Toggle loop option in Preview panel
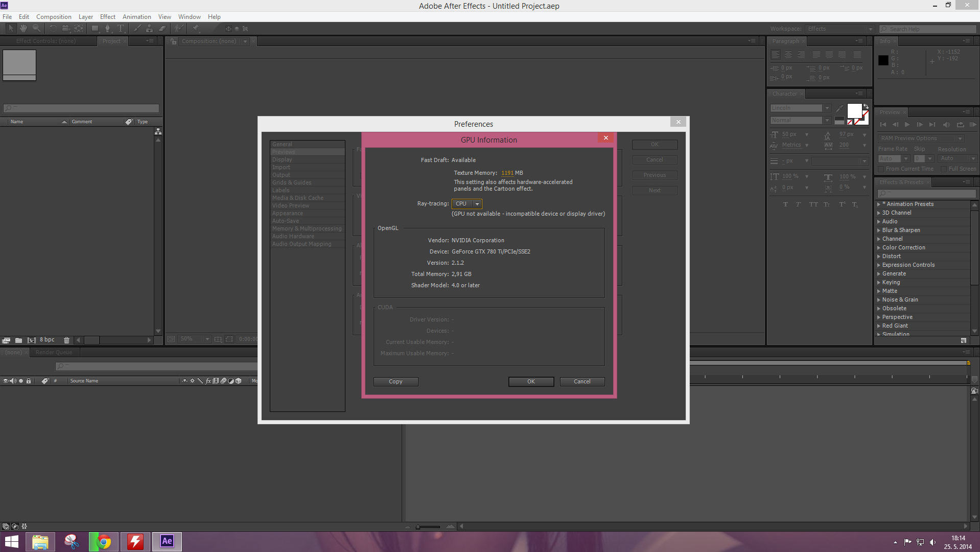 point(960,125)
